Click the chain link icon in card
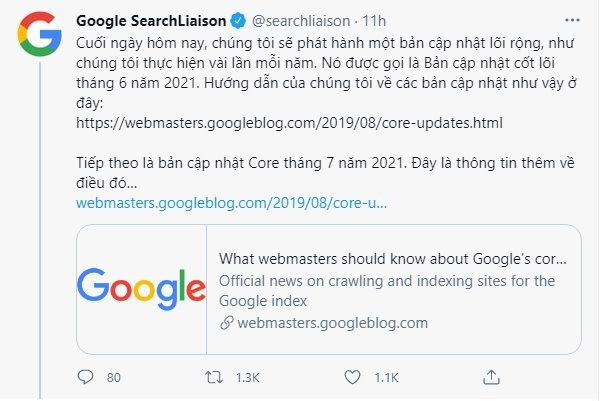The width and height of the screenshot is (600, 401). pyautogui.click(x=226, y=323)
